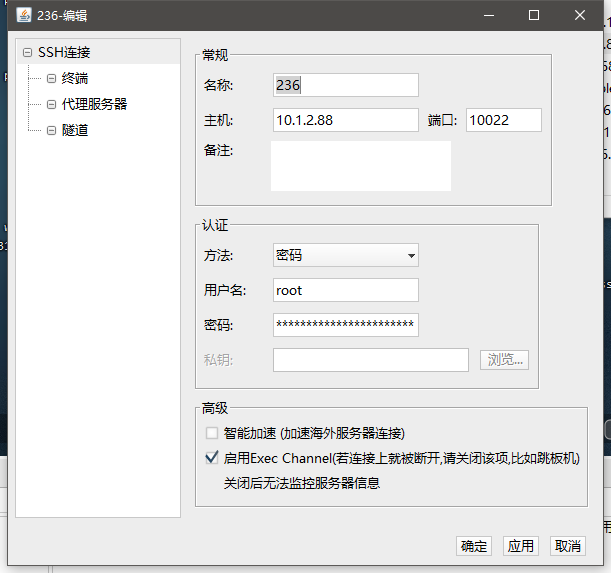Screen dimensions: 611x573
Task: Enable the 智能加速 checkbox
Action: (x=212, y=433)
